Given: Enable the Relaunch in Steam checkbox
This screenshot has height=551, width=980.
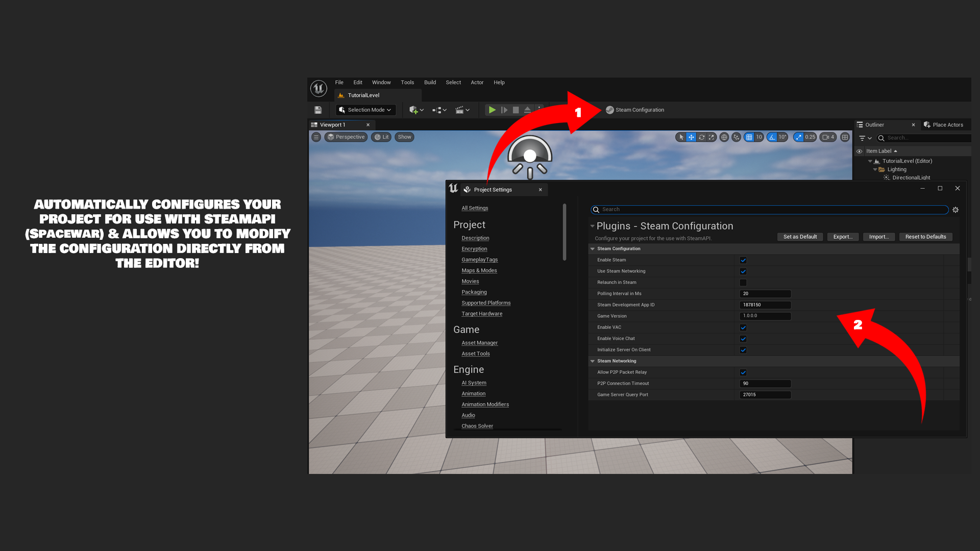Looking at the screenshot, I should [x=743, y=283].
